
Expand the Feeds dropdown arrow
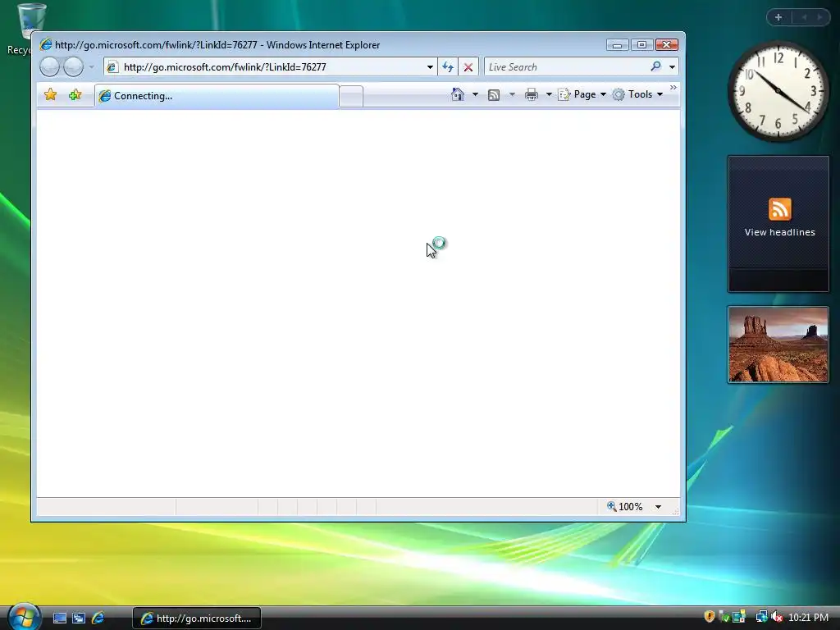click(512, 94)
